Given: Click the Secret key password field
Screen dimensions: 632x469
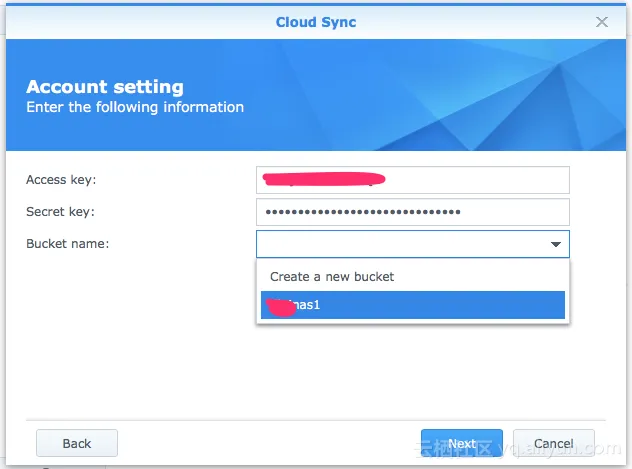Looking at the screenshot, I should click(x=413, y=212).
